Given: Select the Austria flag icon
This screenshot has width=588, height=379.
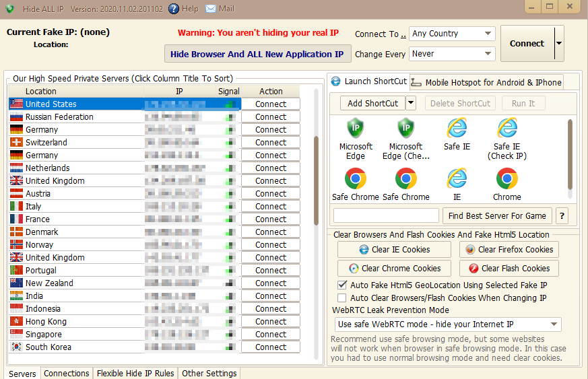Looking at the screenshot, I should coord(16,193).
